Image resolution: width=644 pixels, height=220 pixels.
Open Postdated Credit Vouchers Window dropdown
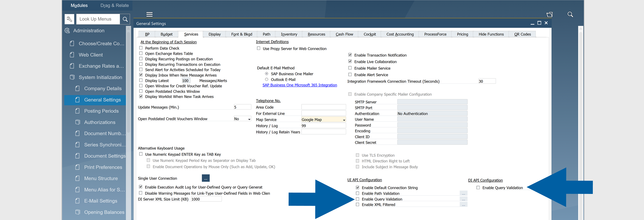(x=249, y=119)
